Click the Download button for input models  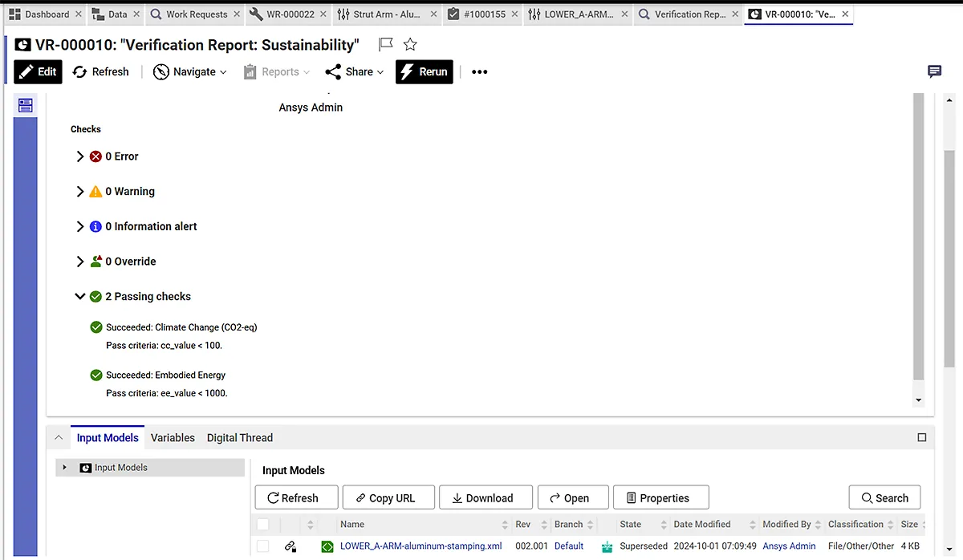pyautogui.click(x=486, y=497)
